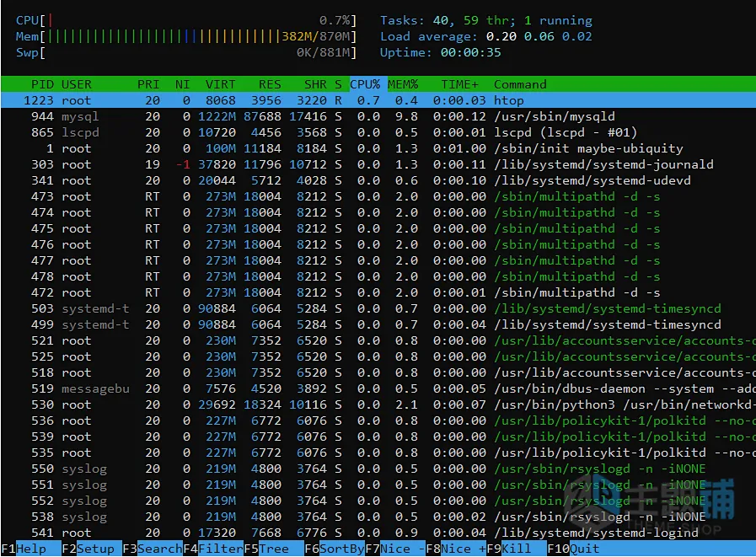Click the 9.8 MEM% value for mysqld

(406, 116)
